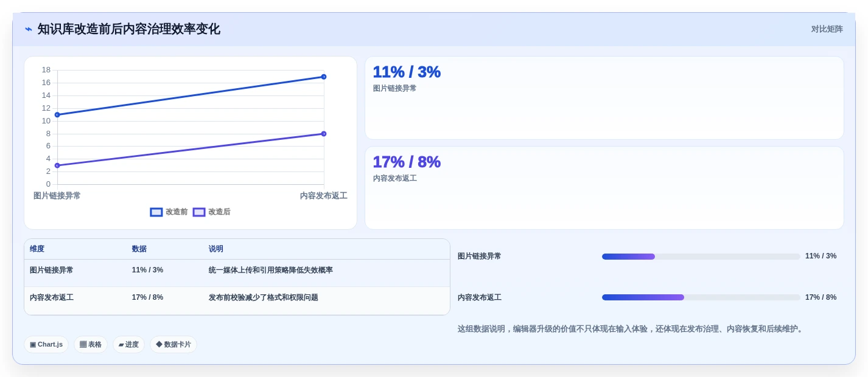Click the title 知识库改造前后内容治理效率变化
Screen dimensions: 868x377
point(128,29)
